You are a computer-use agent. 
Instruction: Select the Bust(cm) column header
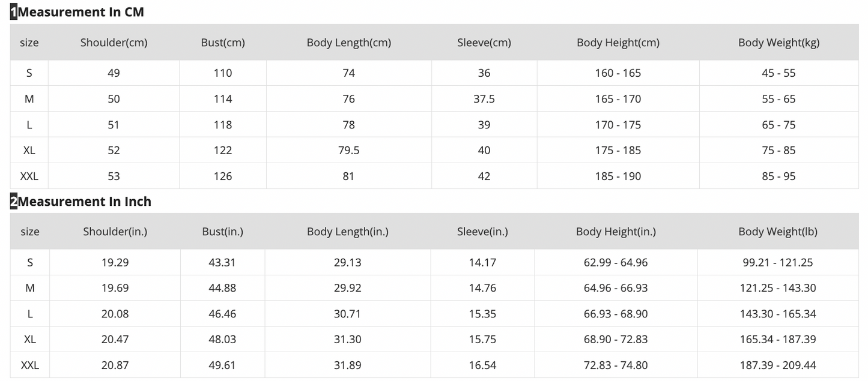coord(223,43)
